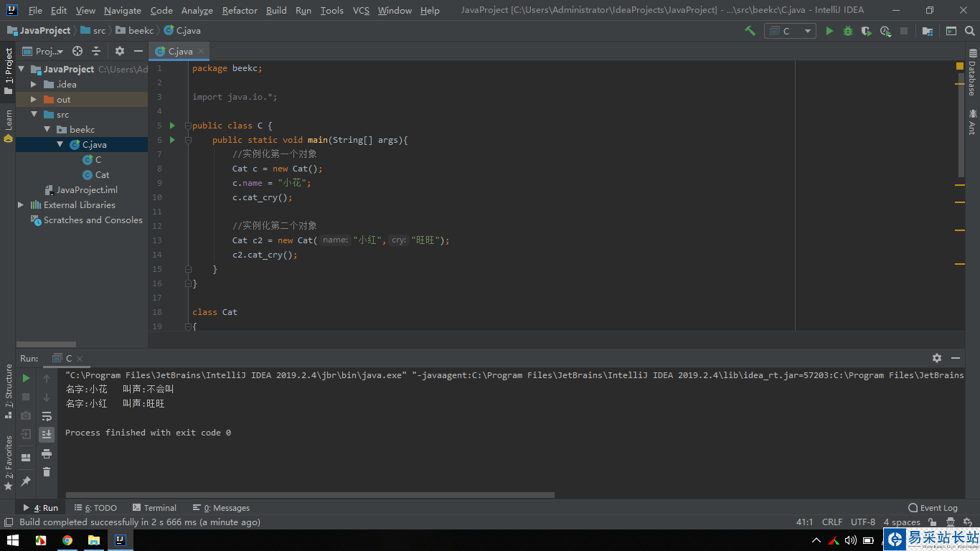Expand the .idea folder node
This screenshot has height=551, width=980.
[x=33, y=84]
